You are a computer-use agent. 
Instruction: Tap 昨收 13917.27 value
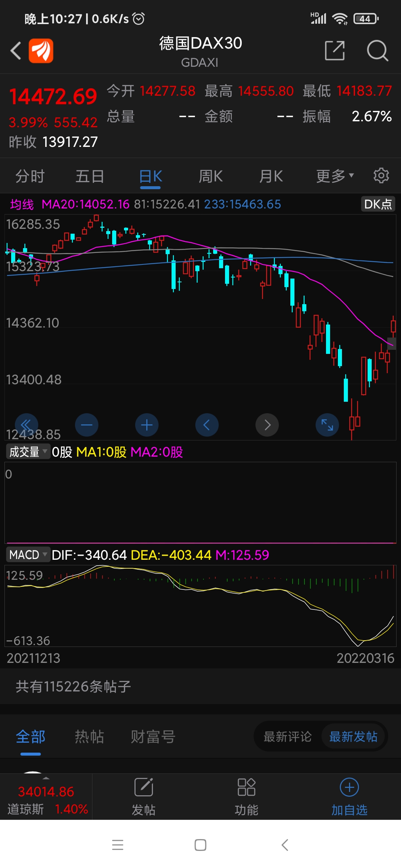(53, 142)
